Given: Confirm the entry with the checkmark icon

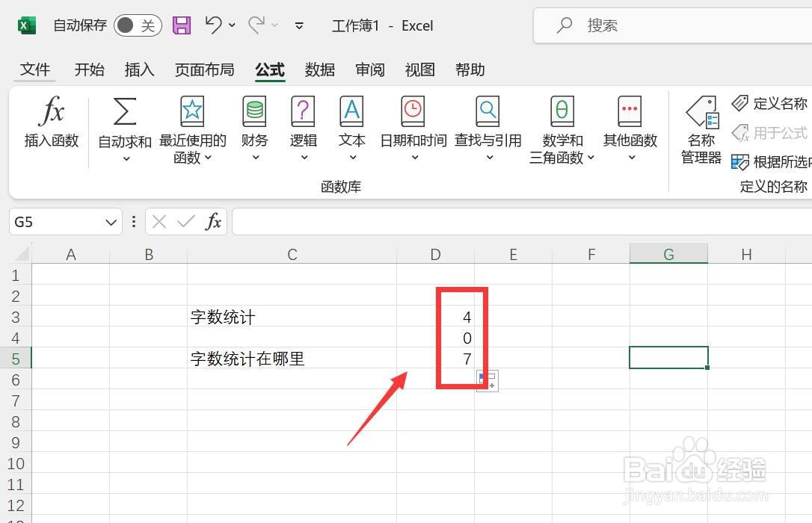Looking at the screenshot, I should [185, 222].
